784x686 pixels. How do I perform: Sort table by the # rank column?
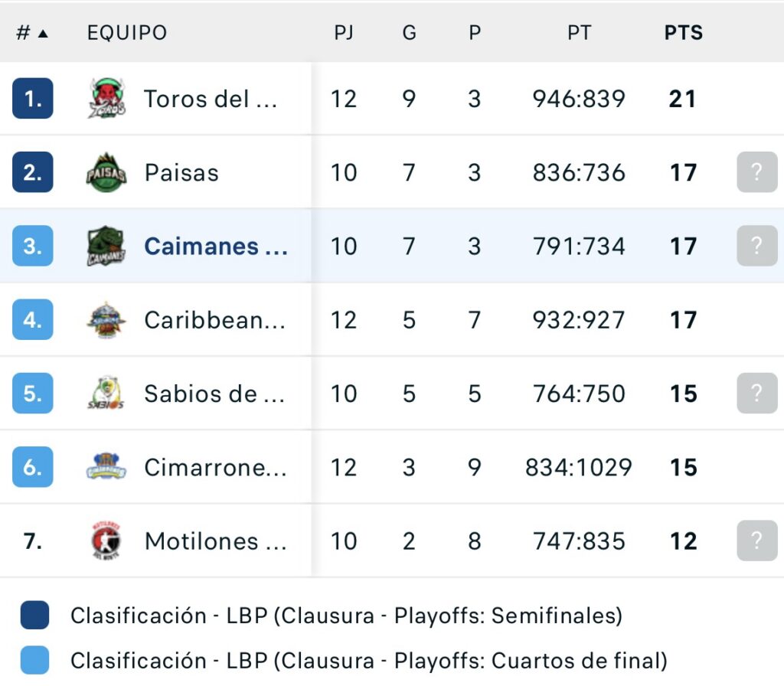pyautogui.click(x=31, y=33)
